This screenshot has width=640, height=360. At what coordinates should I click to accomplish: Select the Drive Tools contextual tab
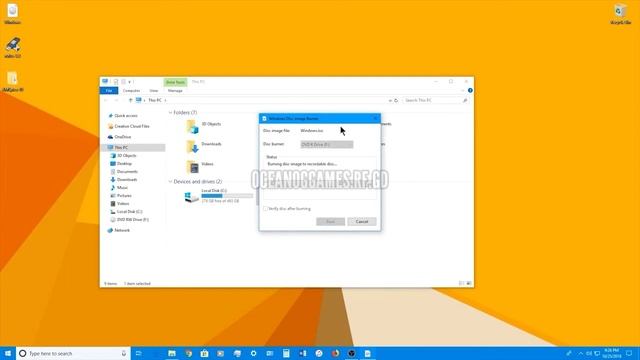click(x=175, y=82)
